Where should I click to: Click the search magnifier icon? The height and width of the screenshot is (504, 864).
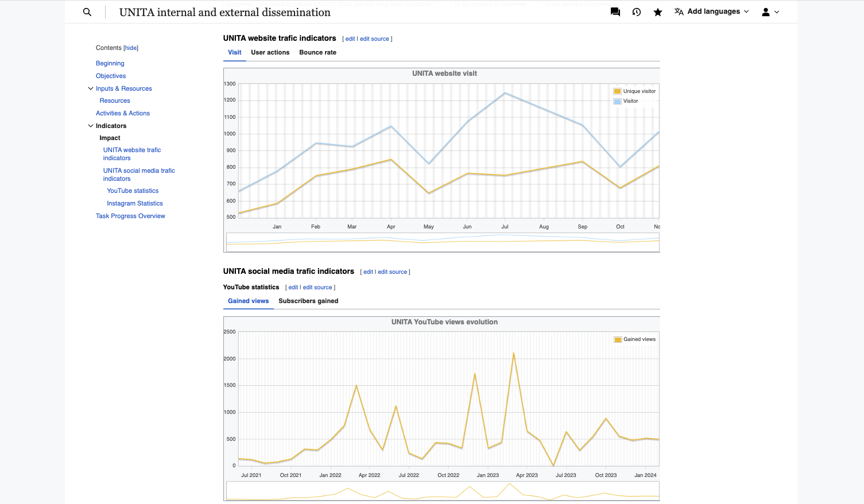coord(87,12)
